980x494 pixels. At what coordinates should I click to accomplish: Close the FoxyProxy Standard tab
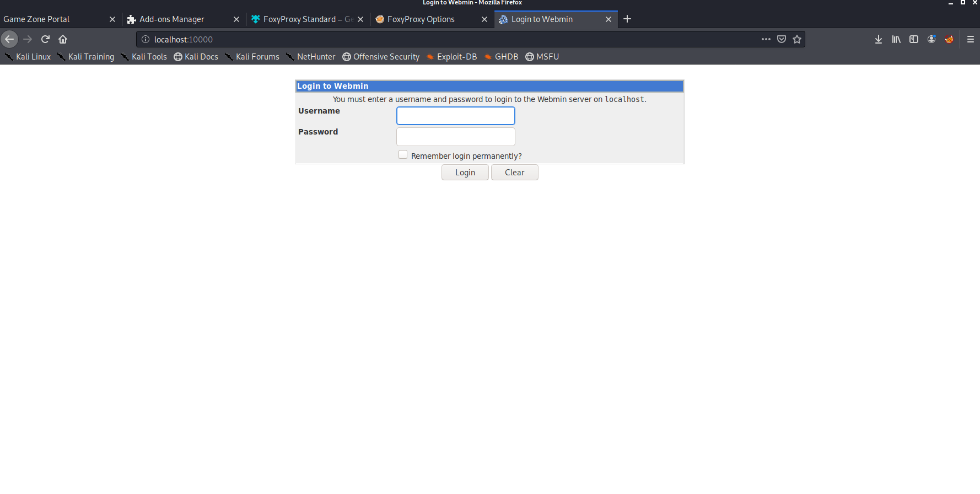pyautogui.click(x=360, y=19)
